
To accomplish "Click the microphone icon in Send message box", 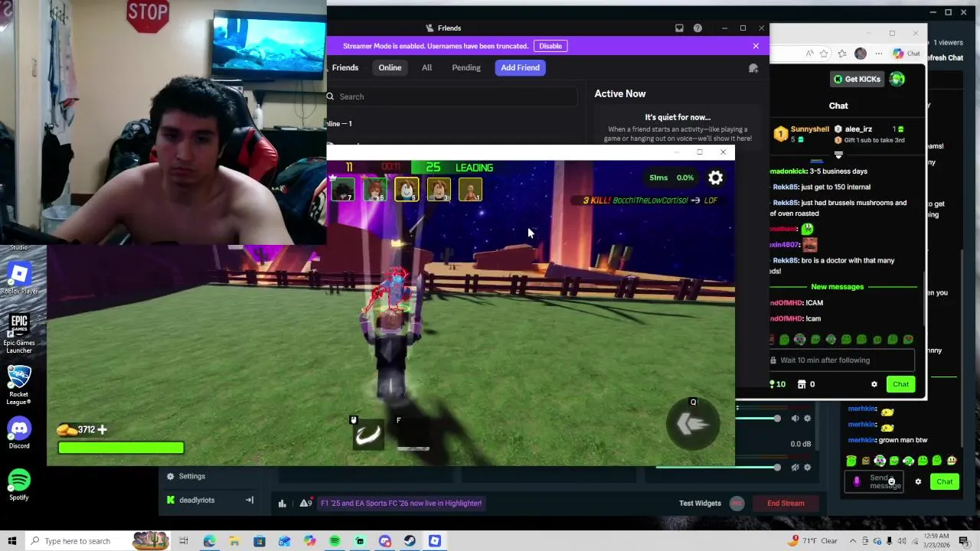I will 857,481.
